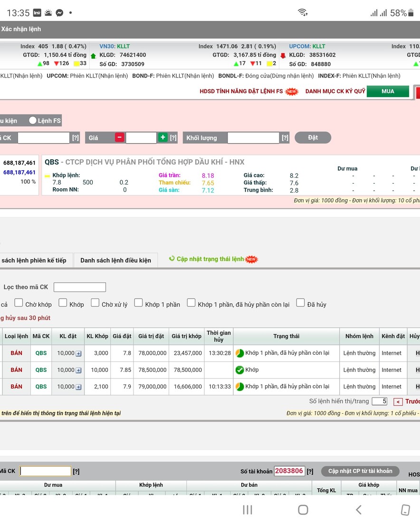Enable the Đã hủy filter checkbox
420x525 pixels.
pos(300,303)
